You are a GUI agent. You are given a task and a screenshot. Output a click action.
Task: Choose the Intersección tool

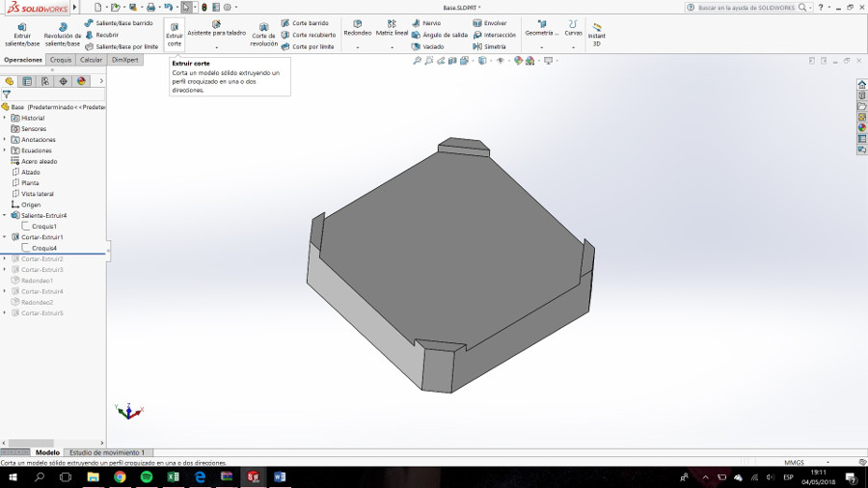(x=495, y=35)
